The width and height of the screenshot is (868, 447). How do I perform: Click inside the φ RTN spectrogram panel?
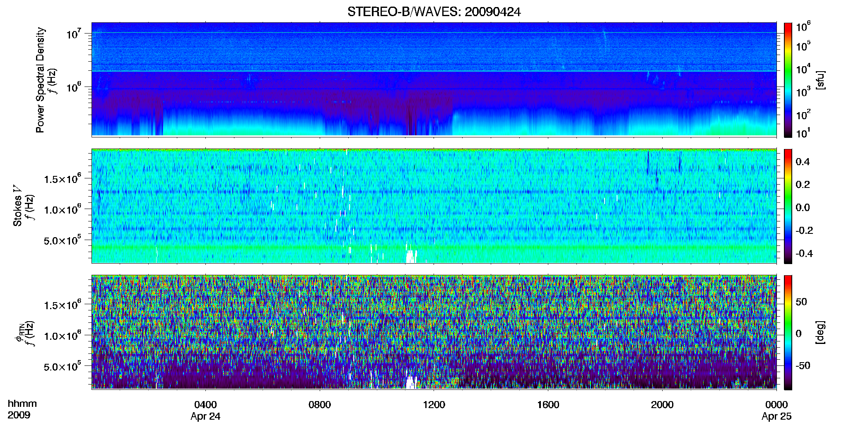434,332
